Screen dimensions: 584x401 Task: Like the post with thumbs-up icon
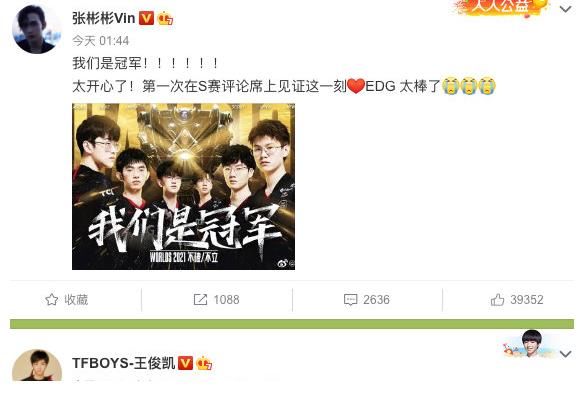(x=497, y=299)
